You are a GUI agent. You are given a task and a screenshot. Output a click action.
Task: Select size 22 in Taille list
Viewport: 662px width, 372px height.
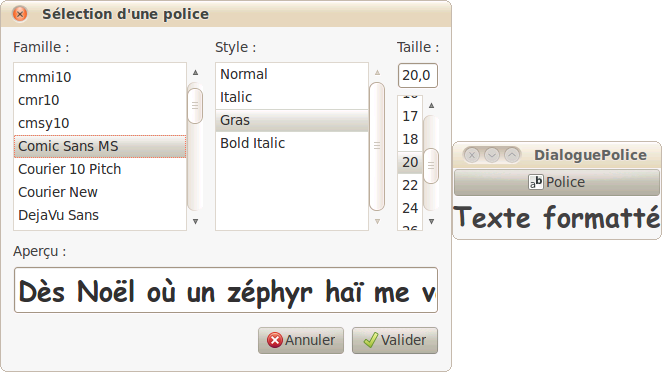[410, 185]
